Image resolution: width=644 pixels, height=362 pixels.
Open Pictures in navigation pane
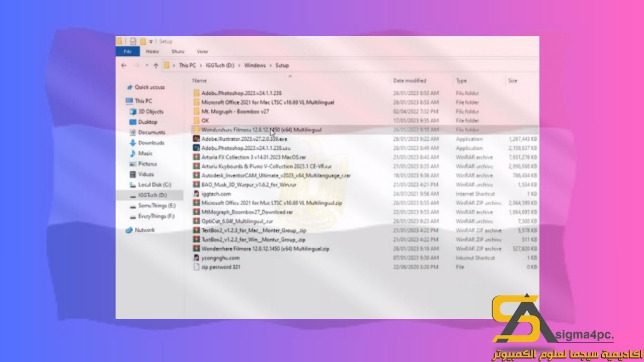coord(147,164)
